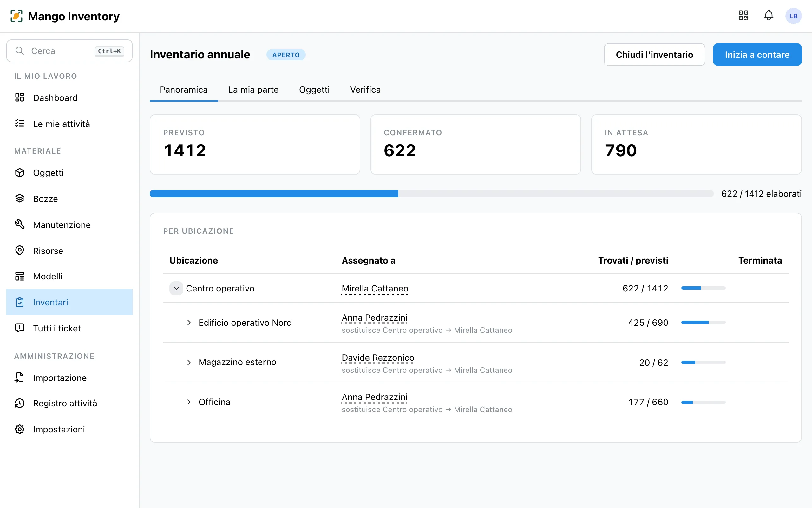Switch to the La mia parte tab
The height and width of the screenshot is (508, 812).
coord(253,90)
